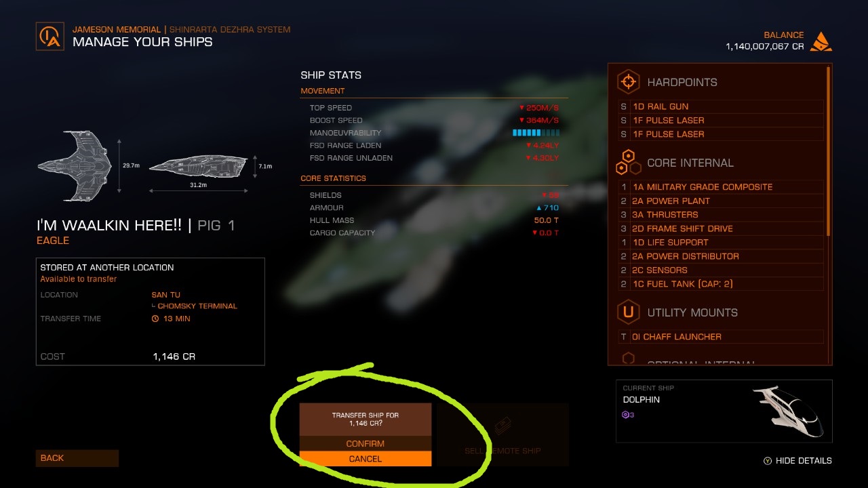This screenshot has height=488, width=868.
Task: Go Back to the previous menu
Action: point(77,458)
